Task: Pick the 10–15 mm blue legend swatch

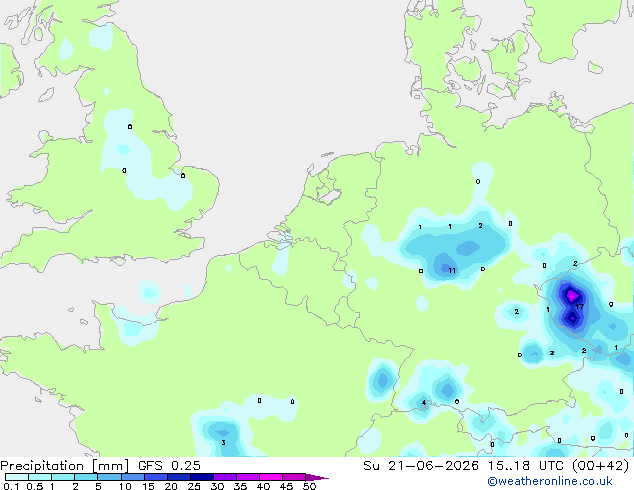Action: 133,477
